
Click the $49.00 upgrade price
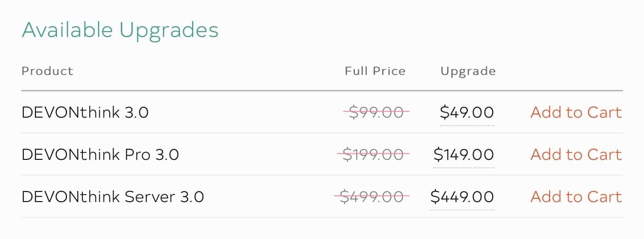[467, 112]
